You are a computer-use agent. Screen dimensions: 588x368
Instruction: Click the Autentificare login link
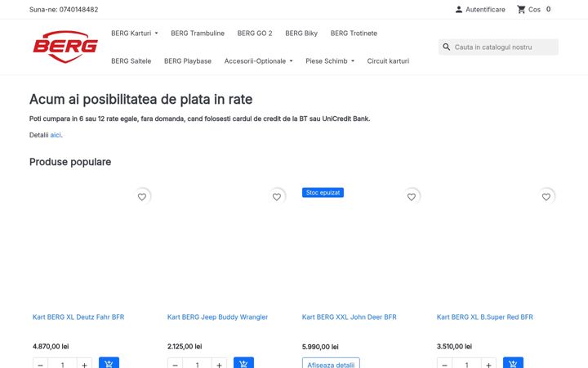click(x=485, y=10)
